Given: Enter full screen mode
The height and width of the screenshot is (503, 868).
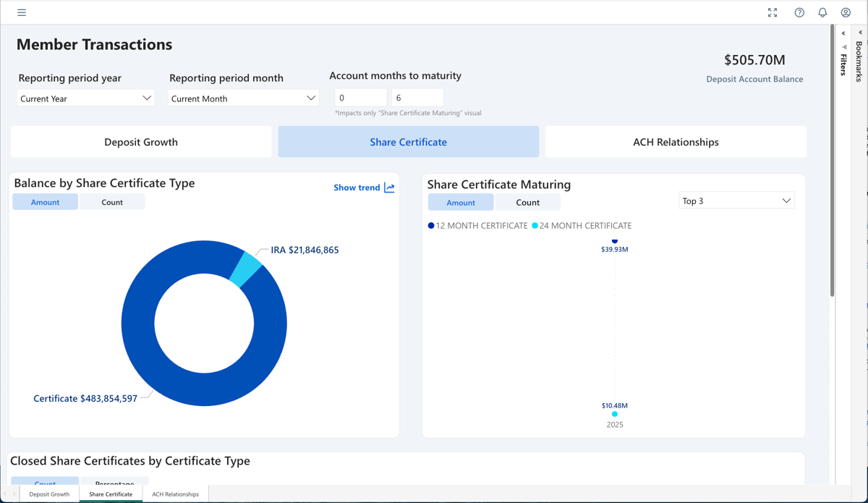Looking at the screenshot, I should [773, 12].
